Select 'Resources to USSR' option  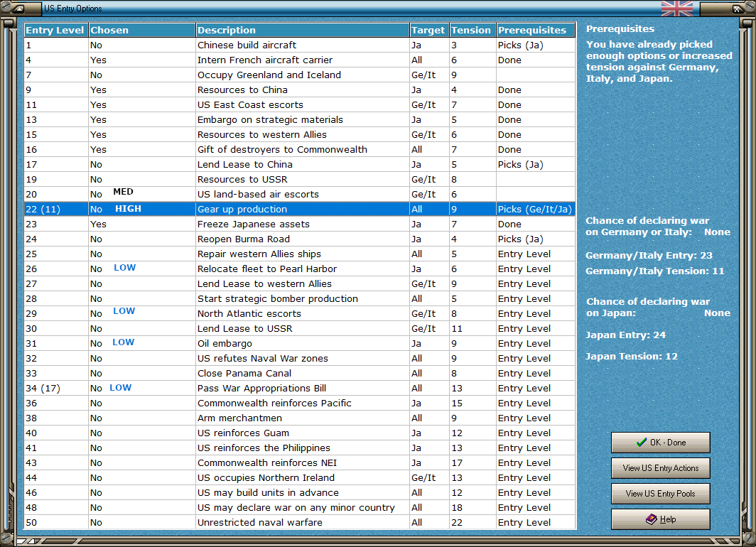click(300, 179)
